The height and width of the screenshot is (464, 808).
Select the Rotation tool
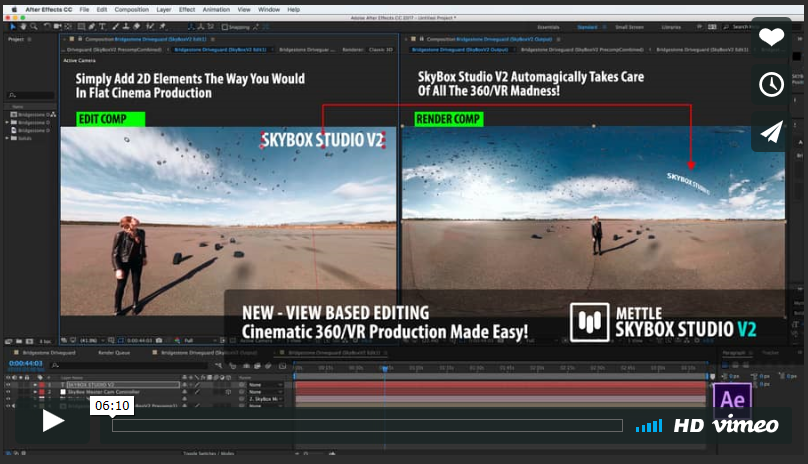(47, 26)
